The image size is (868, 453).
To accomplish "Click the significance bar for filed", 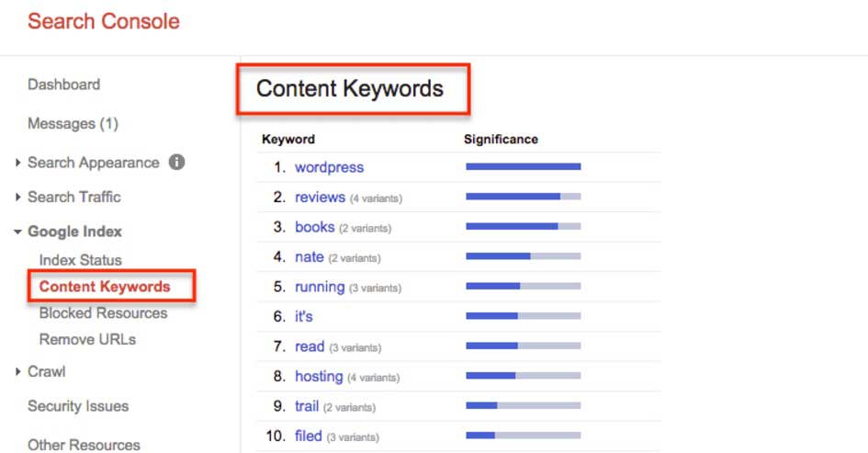I will [524, 436].
